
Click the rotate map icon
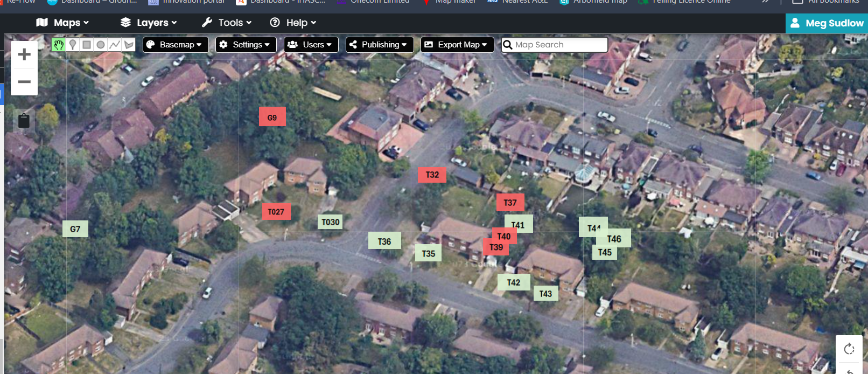[x=849, y=349]
